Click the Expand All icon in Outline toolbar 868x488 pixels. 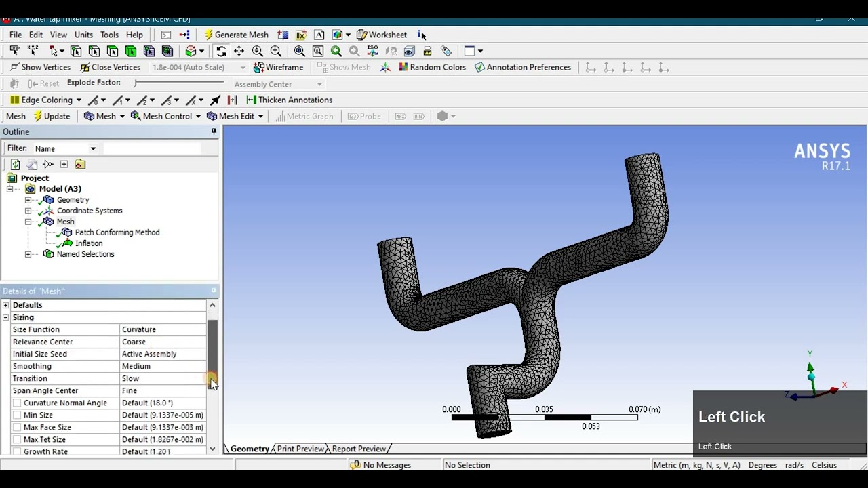click(x=64, y=164)
